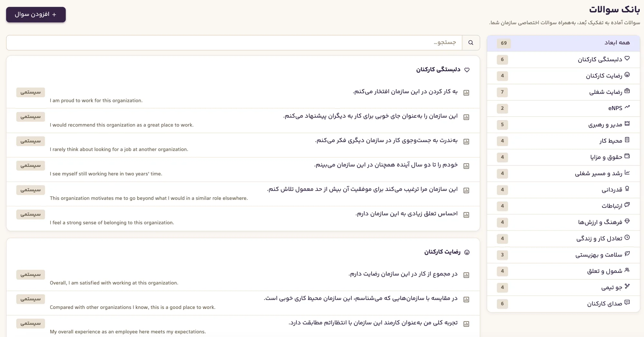Open the رضایت شغلی dimension
The height and width of the screenshot is (337, 644).
[563, 92]
